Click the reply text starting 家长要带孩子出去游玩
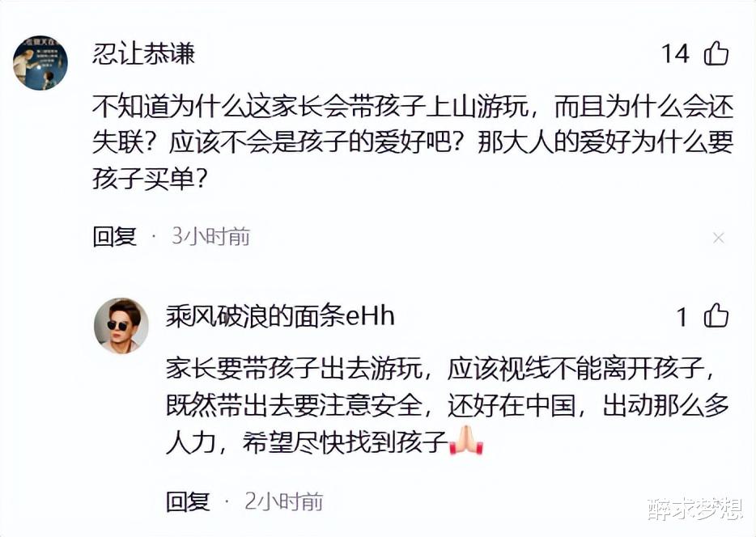 pos(447,406)
